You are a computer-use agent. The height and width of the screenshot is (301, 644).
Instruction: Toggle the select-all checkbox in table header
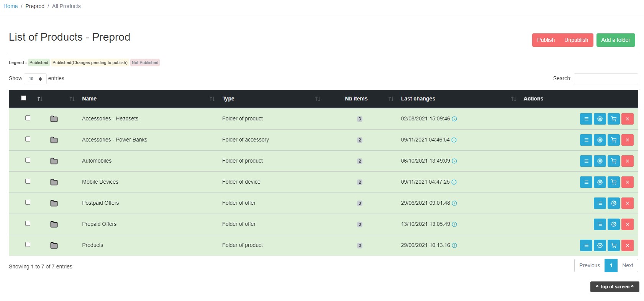pyautogui.click(x=24, y=98)
